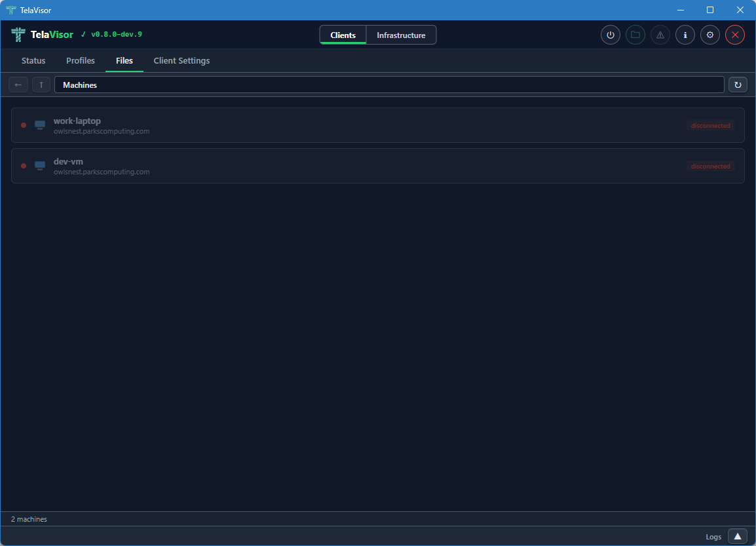756x546 pixels.
Task: Expand the Logs panel with arrow
Action: pos(737,536)
